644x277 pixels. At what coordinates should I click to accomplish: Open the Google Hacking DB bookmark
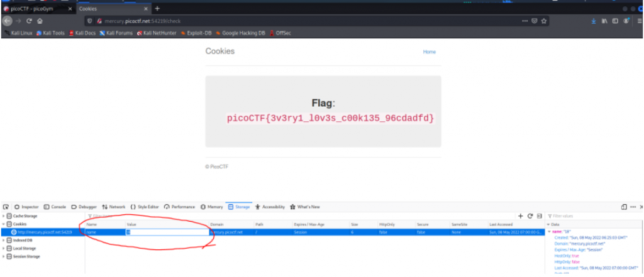click(240, 33)
